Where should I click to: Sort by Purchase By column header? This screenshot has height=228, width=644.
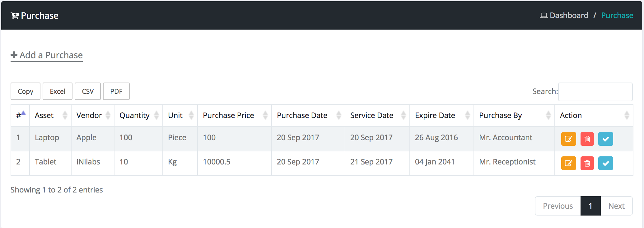[514, 116]
